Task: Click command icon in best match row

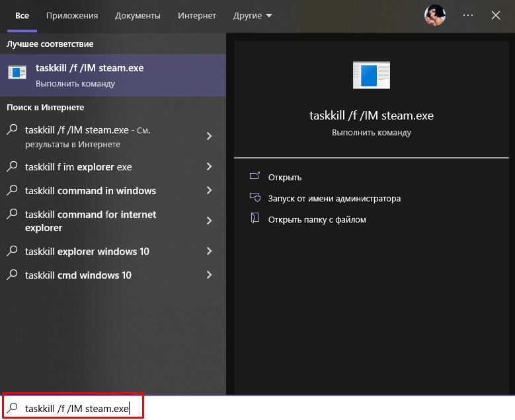Action: coord(17,72)
